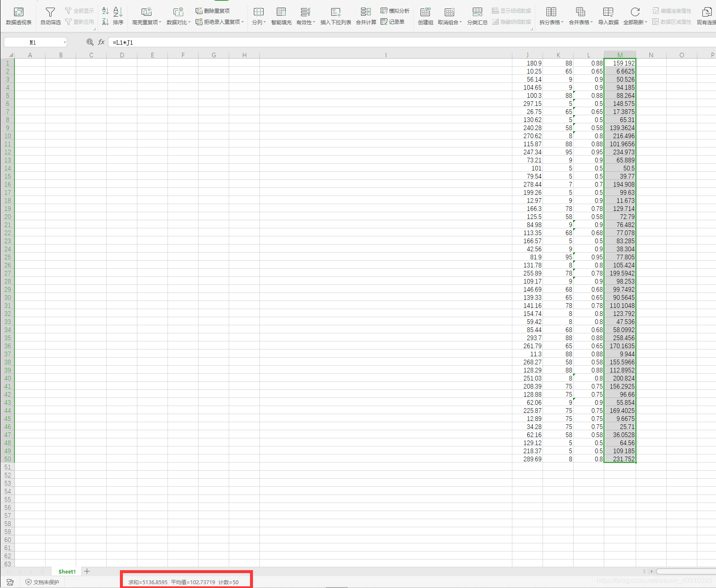The image size is (716, 588).
Task: Click the 计数=50 count in the status bar
Action: pos(228,582)
